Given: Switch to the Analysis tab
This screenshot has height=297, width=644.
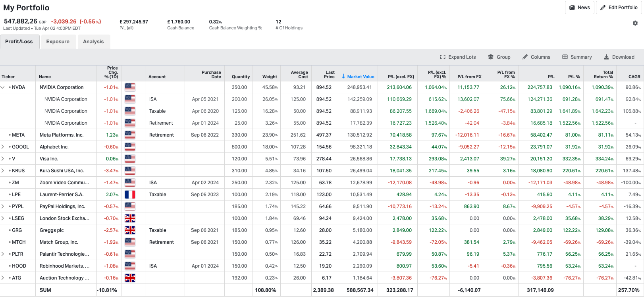Looking at the screenshot, I should click(93, 42).
